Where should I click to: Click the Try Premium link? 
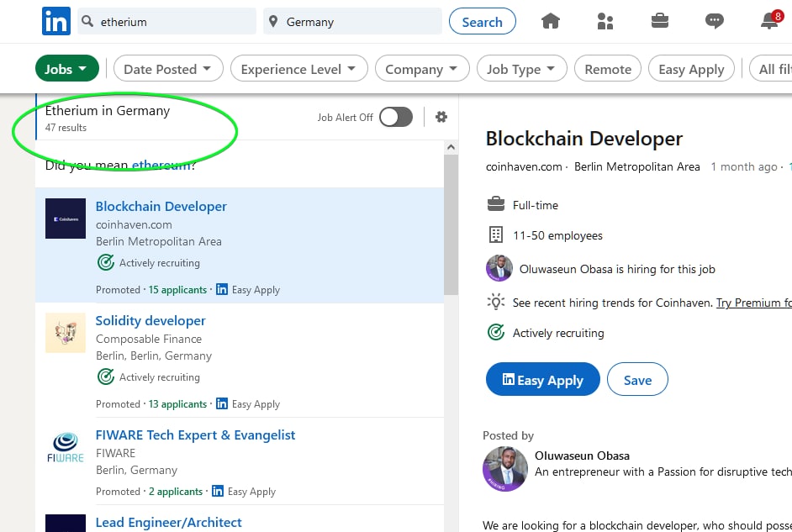pos(753,303)
